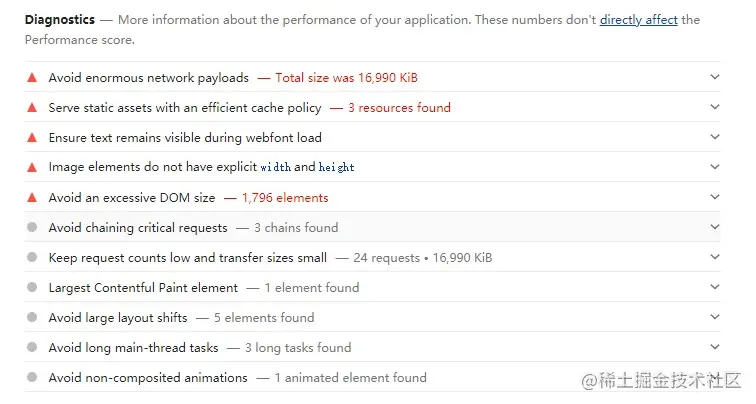
Task: Open 'Keep request counts low' audit title
Action: 187,258
